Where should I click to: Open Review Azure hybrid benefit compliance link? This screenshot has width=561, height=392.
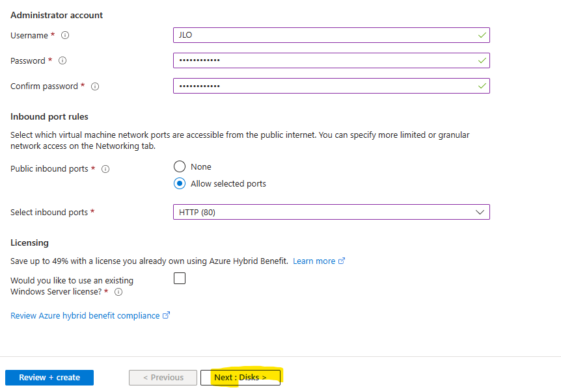(x=85, y=315)
